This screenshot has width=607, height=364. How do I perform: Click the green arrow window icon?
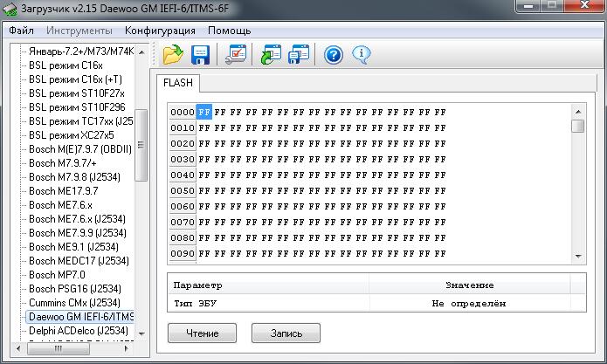click(x=271, y=54)
